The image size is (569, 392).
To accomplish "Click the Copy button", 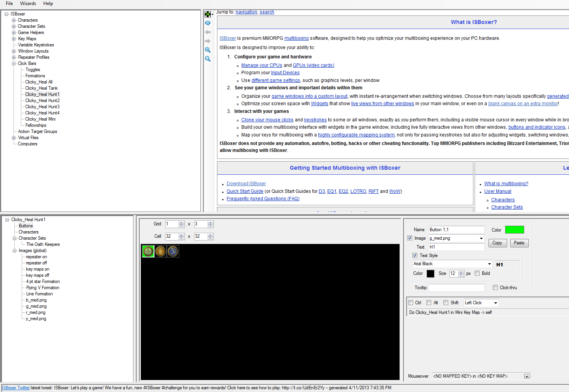I will (x=497, y=243).
